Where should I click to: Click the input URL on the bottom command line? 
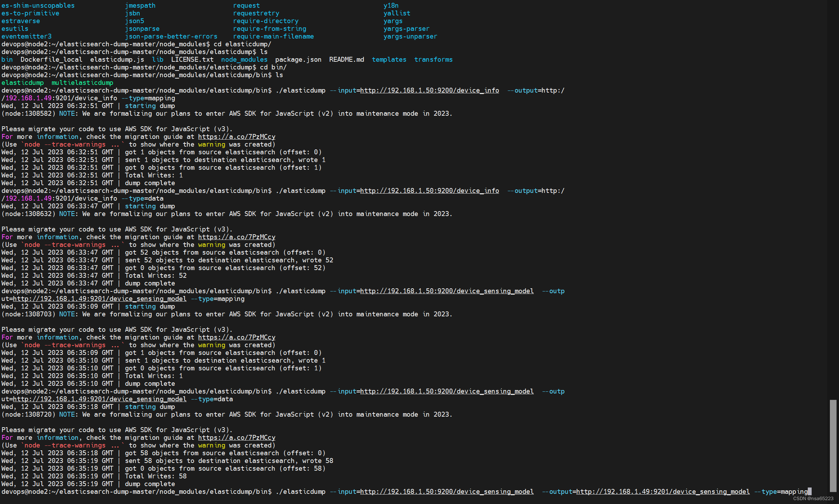[x=447, y=492]
